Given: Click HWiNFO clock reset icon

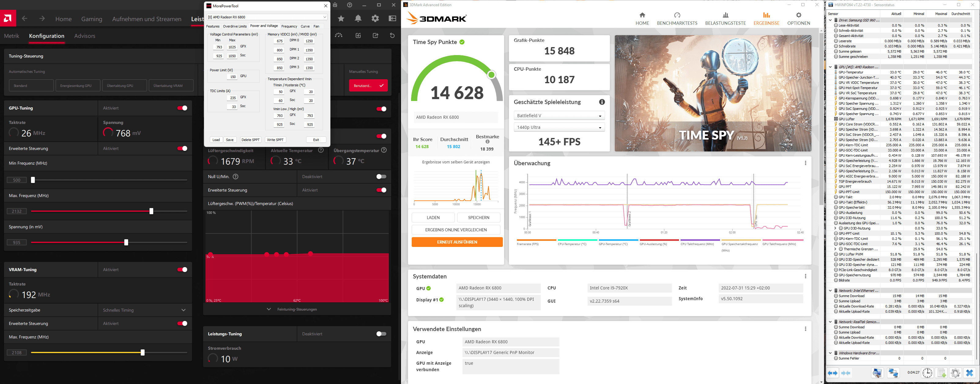Looking at the screenshot, I should (927, 373).
